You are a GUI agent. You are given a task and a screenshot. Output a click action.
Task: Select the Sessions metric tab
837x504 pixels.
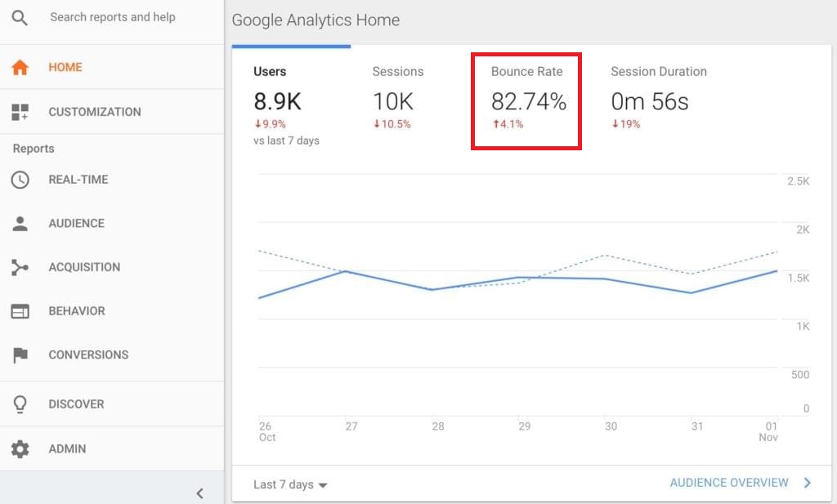click(x=396, y=100)
